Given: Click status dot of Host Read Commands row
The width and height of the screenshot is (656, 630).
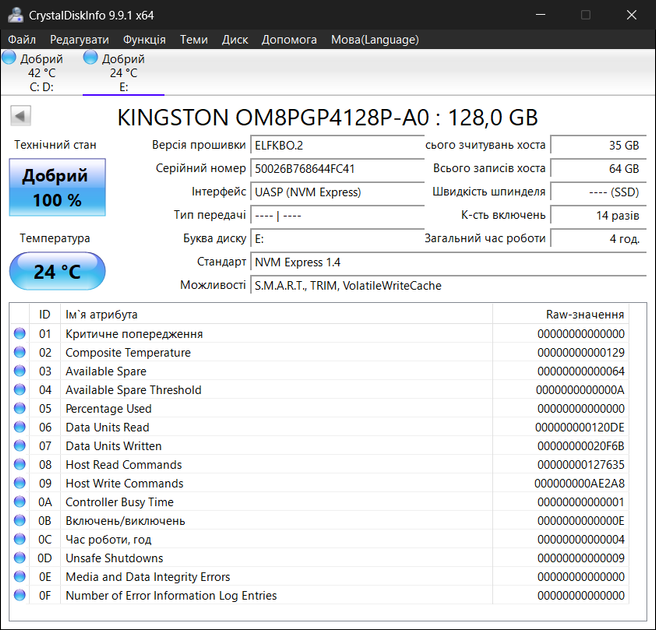Looking at the screenshot, I should pos(20,464).
